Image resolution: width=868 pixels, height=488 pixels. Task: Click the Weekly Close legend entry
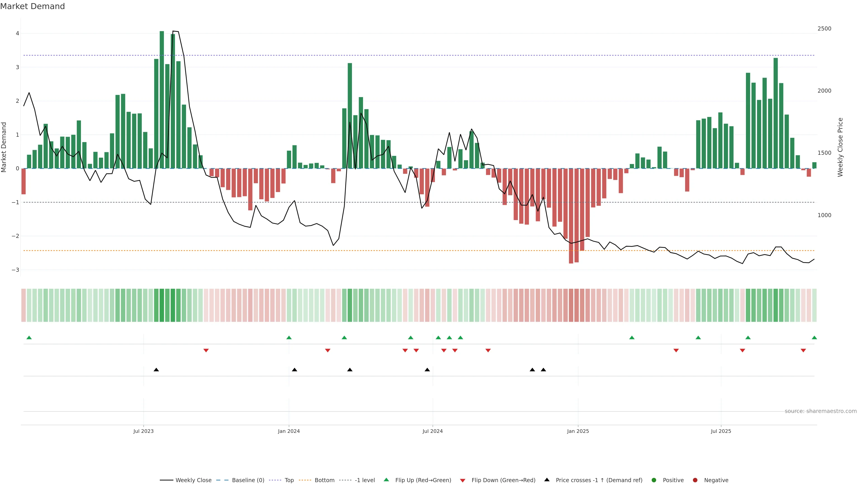[193, 480]
